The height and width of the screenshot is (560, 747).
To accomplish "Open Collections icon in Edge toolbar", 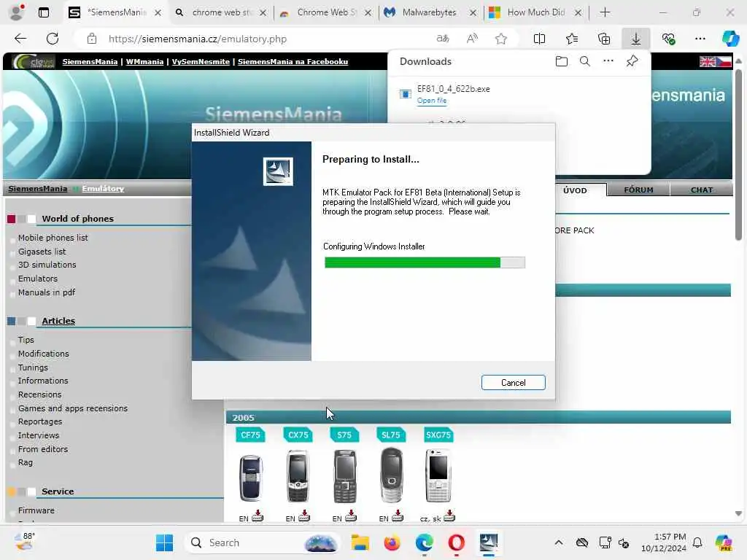I will [603, 39].
